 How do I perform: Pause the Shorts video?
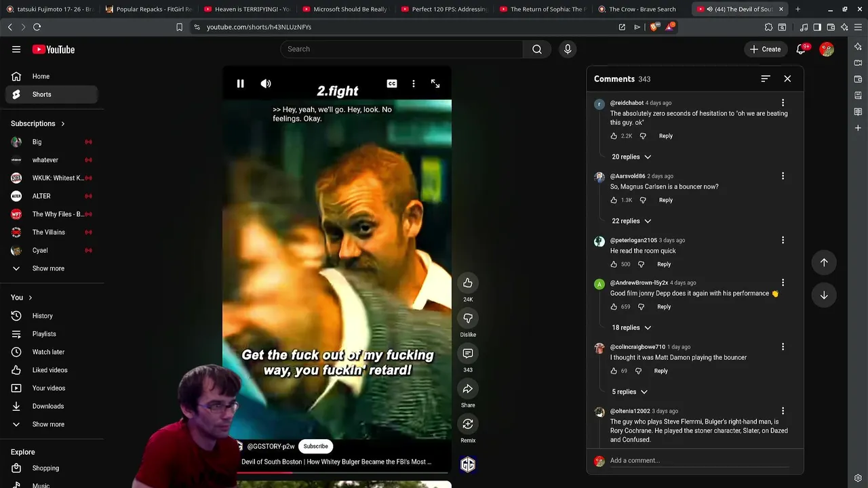(x=240, y=83)
